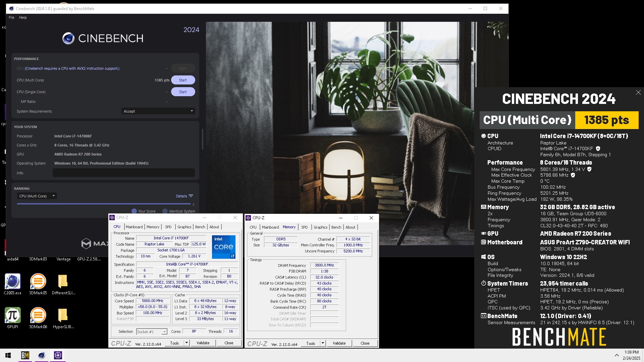Click the shield icon beside Max Core Frequency
Viewport: 644px width, 362px height.
(x=589, y=169)
